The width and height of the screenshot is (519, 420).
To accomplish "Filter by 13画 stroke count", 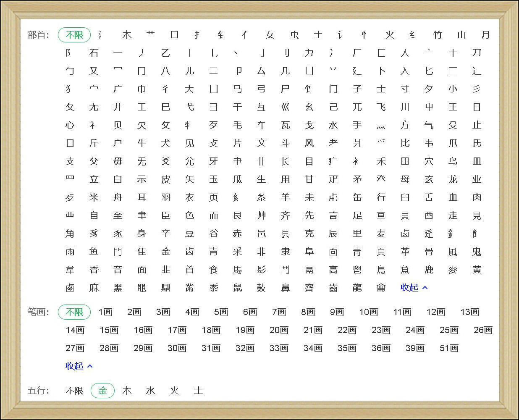I will [469, 312].
